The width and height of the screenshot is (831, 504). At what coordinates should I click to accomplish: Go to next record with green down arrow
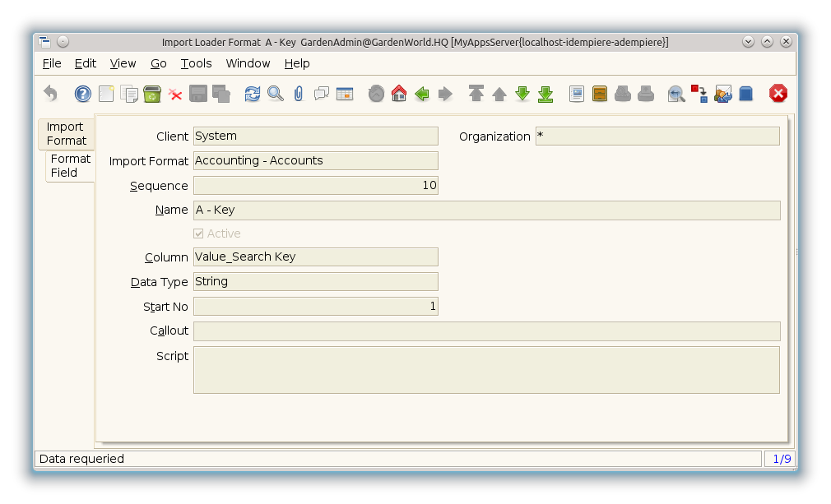pyautogui.click(x=522, y=95)
